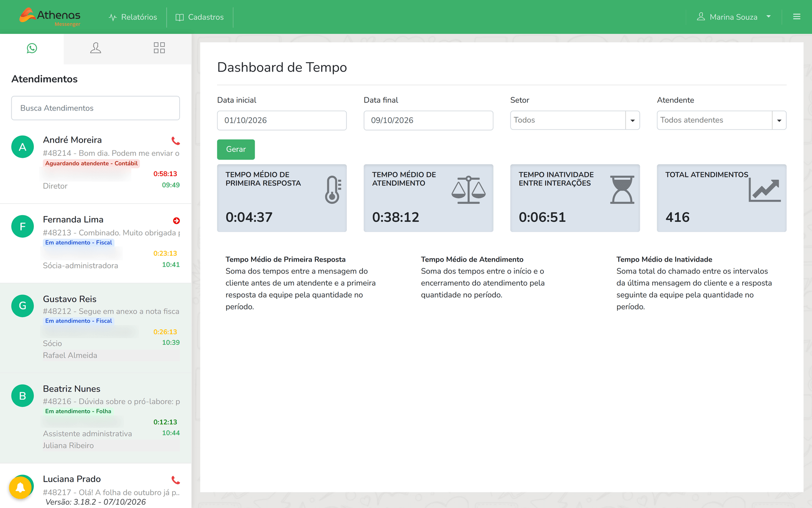
Task: Click the red phone icon for Luciana Prado
Action: point(176,480)
